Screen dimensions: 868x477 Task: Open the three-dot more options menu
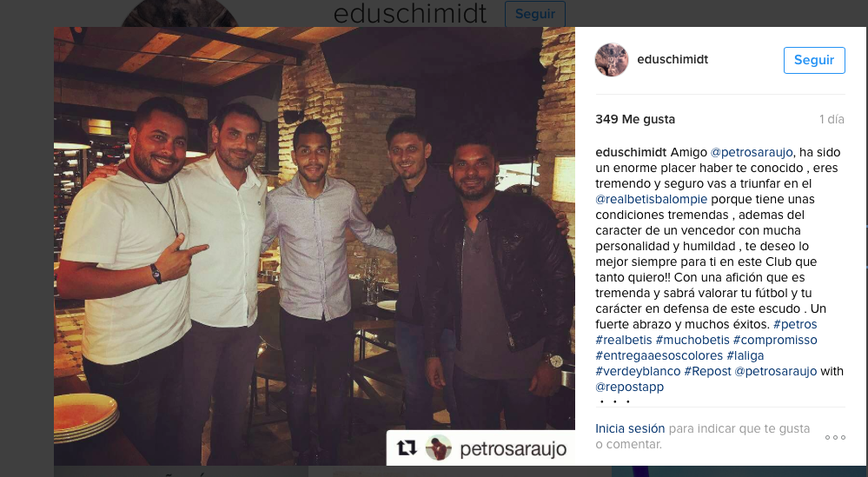[x=835, y=437]
